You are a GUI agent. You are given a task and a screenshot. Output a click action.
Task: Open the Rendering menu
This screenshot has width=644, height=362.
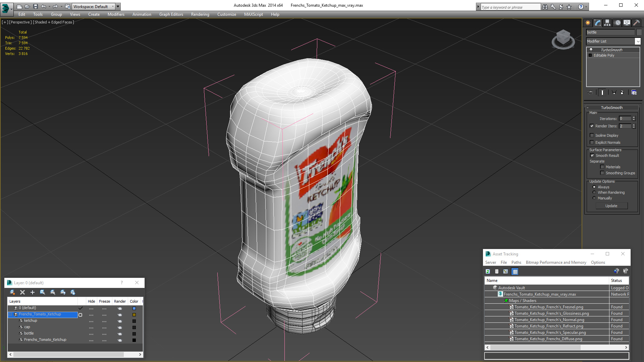[200, 14]
